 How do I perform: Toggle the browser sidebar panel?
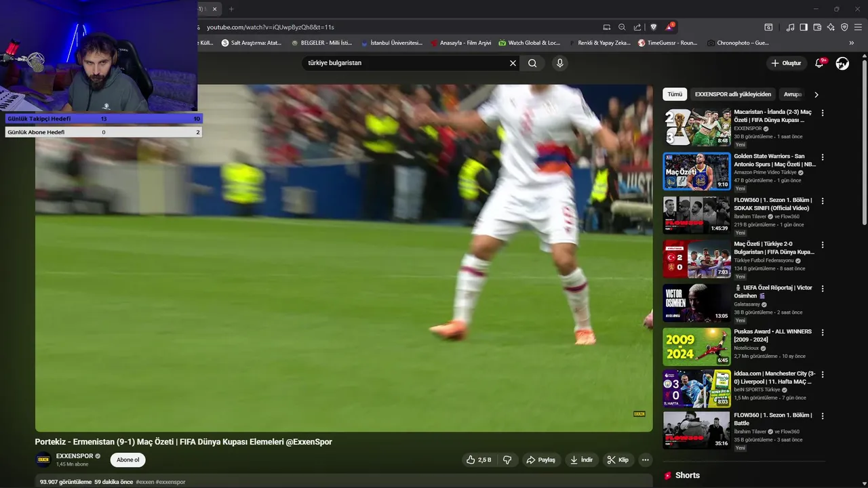pos(804,27)
